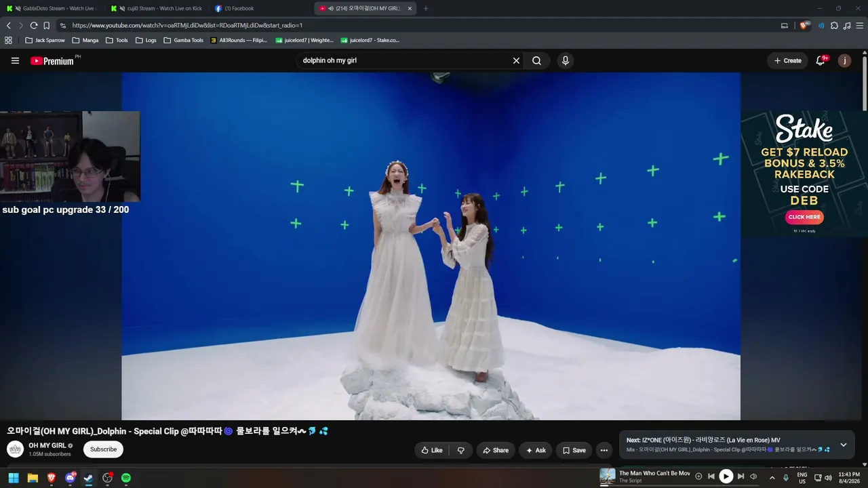The height and width of the screenshot is (488, 868).
Task: Save the video to a playlist
Action: click(574, 450)
